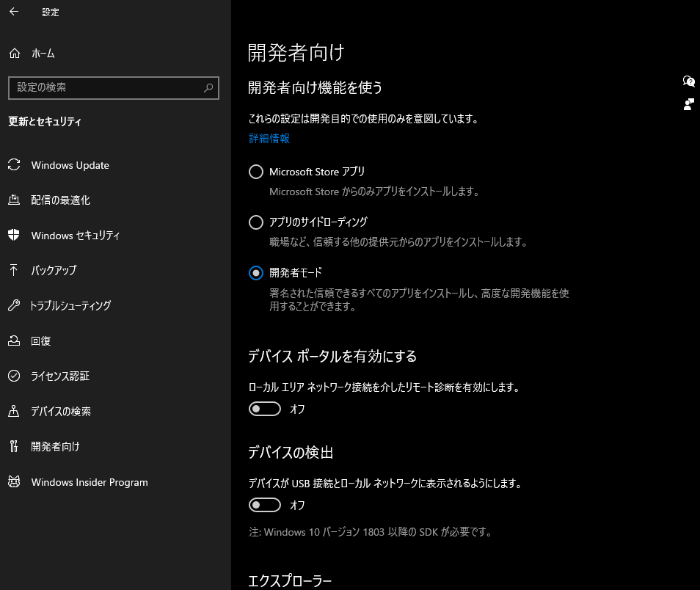The width and height of the screenshot is (700, 590).
Task: Click the 開発者向け tools icon
Action: pyautogui.click(x=14, y=446)
